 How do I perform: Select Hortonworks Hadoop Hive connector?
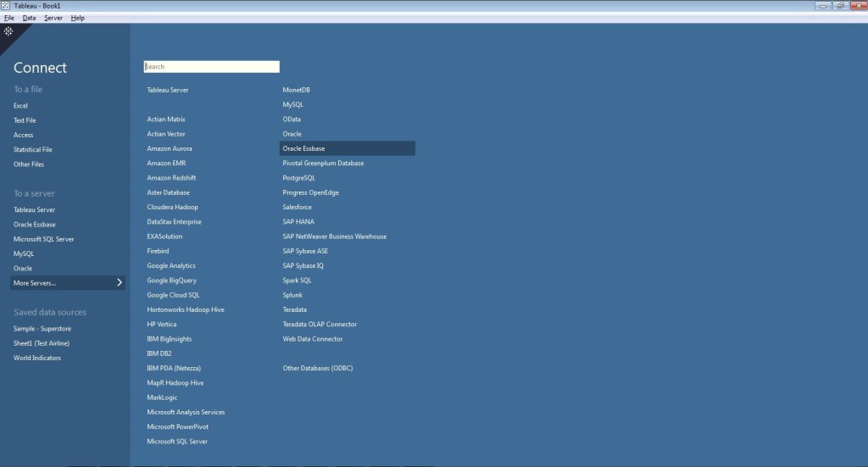pyautogui.click(x=186, y=310)
